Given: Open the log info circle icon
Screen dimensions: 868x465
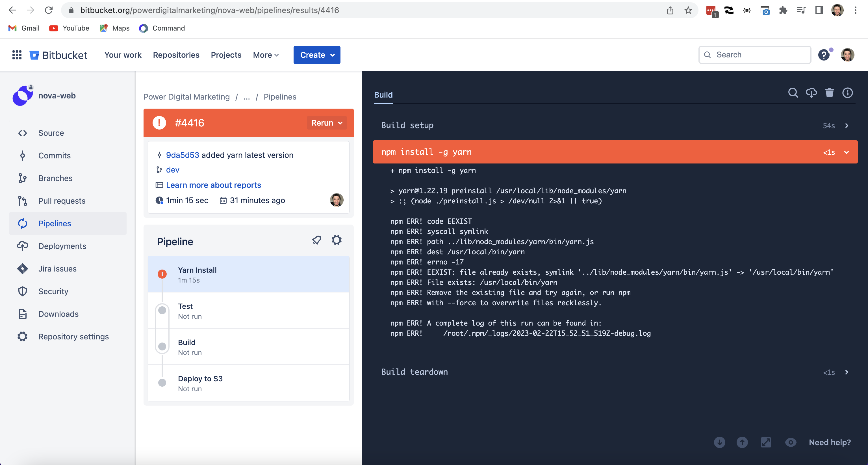Looking at the screenshot, I should point(847,93).
